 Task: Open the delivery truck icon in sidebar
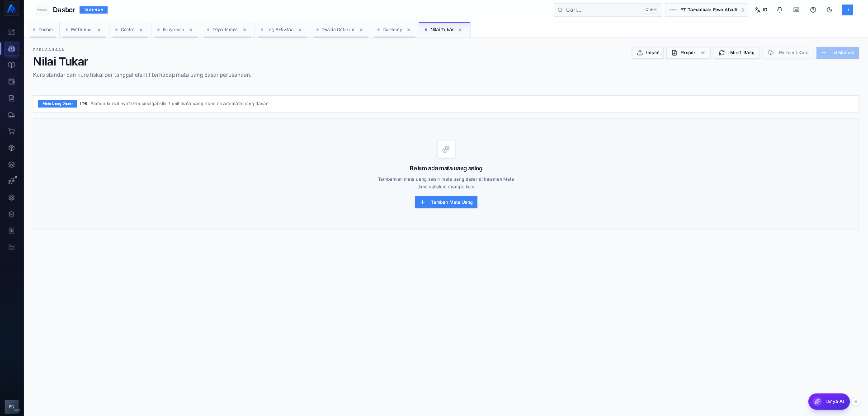click(12, 115)
